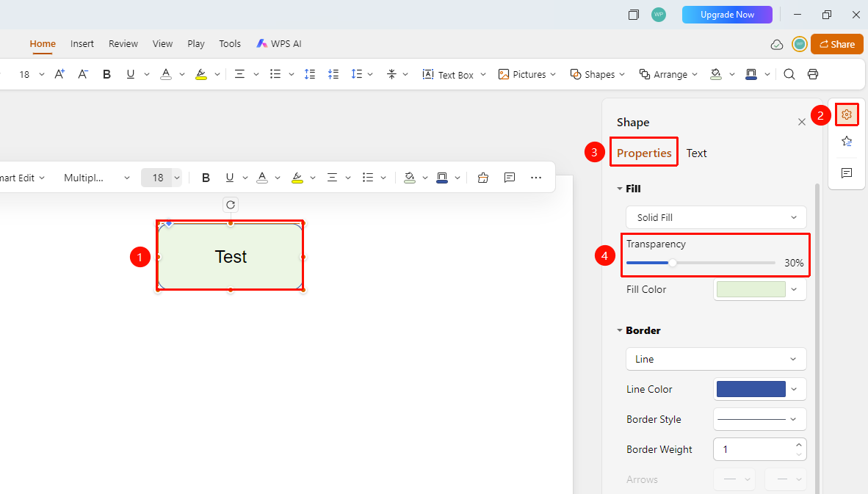Click the animation star icon in sidebar
Screen dimensions: 868x494
[x=847, y=142]
